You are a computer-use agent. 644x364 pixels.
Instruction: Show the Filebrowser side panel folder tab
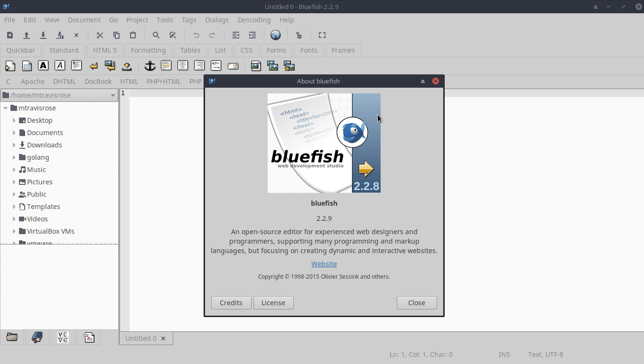(x=12, y=337)
